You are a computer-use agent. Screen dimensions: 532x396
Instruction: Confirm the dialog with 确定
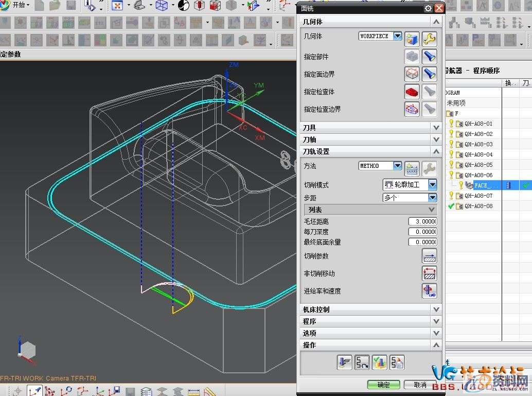[383, 384]
